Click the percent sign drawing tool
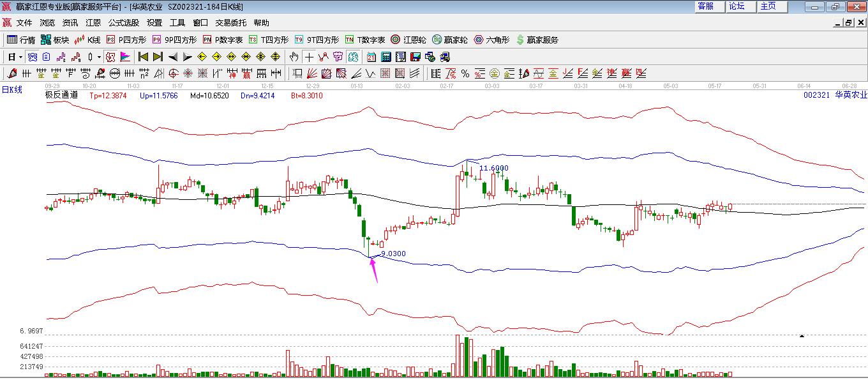This screenshot has height=380, width=868. coord(465,73)
